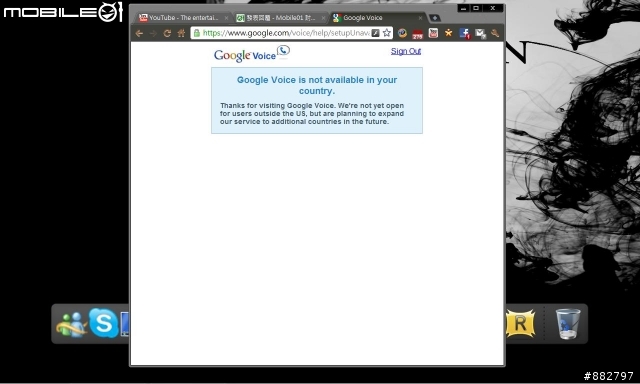Focus the google.com/voice address bar URL
This screenshot has width=640, height=384.
pyautogui.click(x=286, y=33)
